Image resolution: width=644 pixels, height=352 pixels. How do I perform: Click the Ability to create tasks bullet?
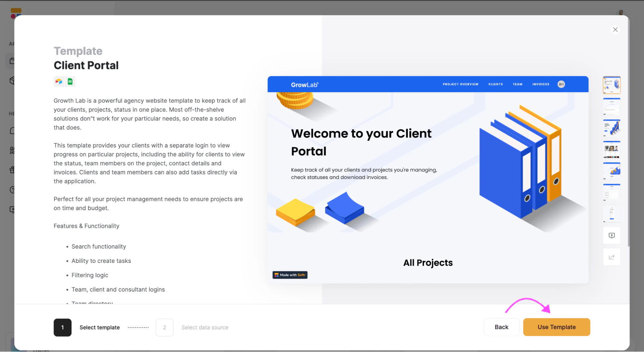[101, 261]
